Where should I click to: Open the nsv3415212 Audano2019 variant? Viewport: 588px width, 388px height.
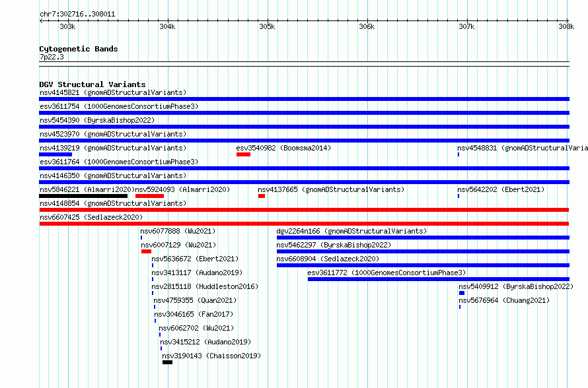[x=205, y=342]
